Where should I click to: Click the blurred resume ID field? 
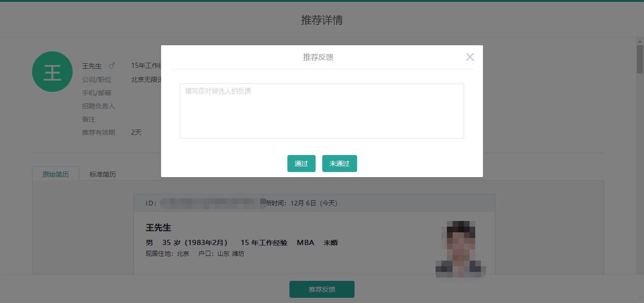tap(212, 203)
